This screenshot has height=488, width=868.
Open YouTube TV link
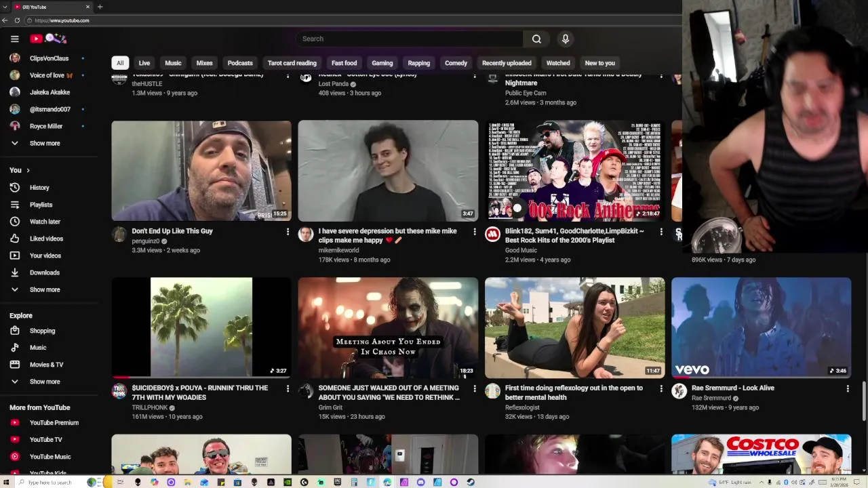coord(45,440)
